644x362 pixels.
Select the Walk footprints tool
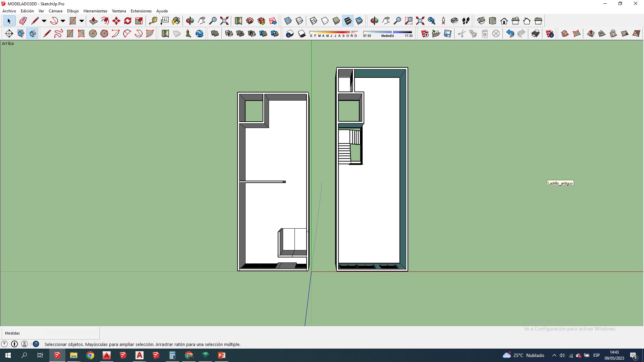click(466, 21)
